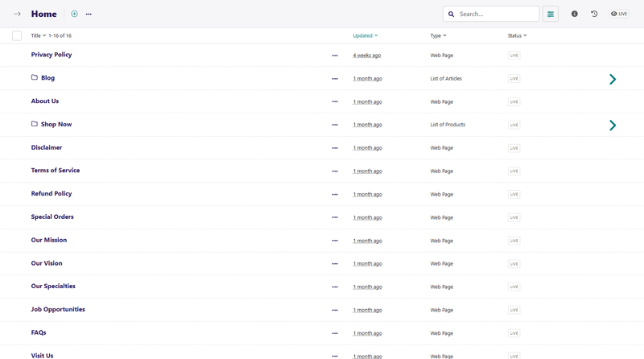Open the more actions menu for Refund Policy
Screen dimensions: 644x359
pyautogui.click(x=335, y=195)
